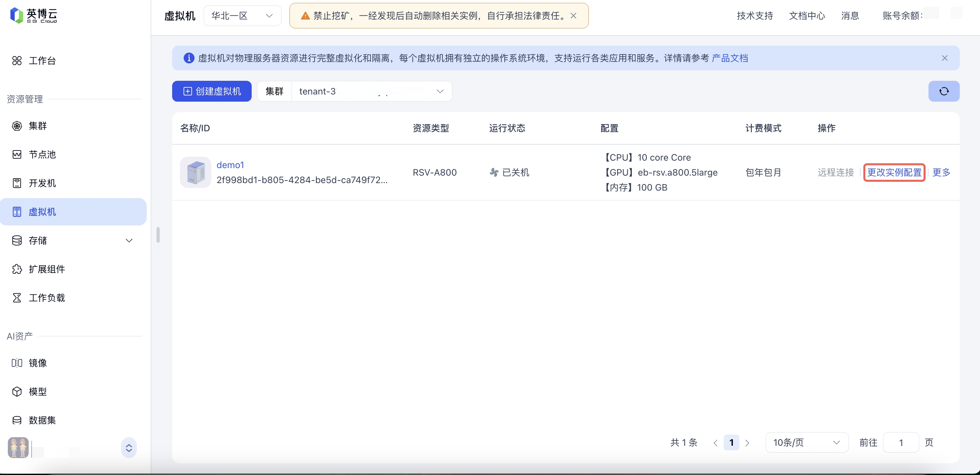Image resolution: width=980 pixels, height=475 pixels.
Task: Close the blue info notice
Action: coord(944,58)
